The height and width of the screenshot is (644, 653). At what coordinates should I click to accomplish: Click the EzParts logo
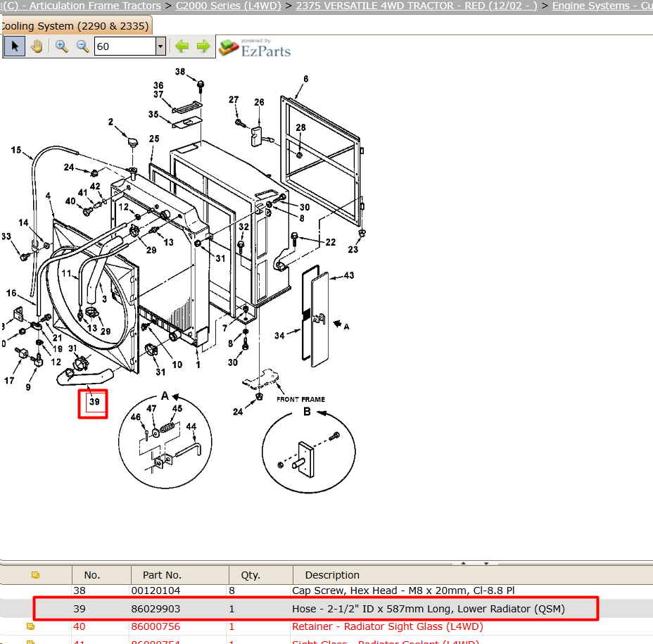tap(255, 47)
